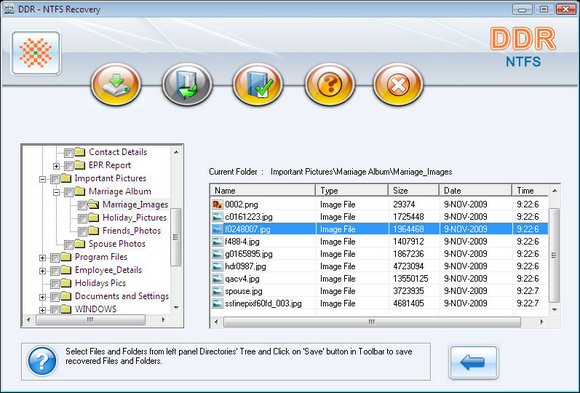This screenshot has width=580, height=393.
Task: Toggle checkbox for Holiday_Pictures folder
Action: pyautogui.click(x=82, y=218)
